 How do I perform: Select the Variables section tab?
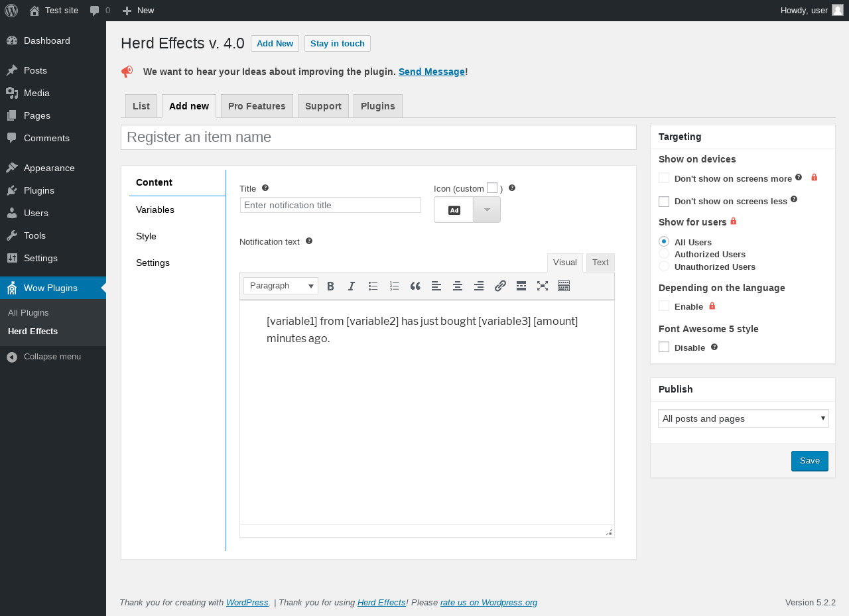(177, 210)
